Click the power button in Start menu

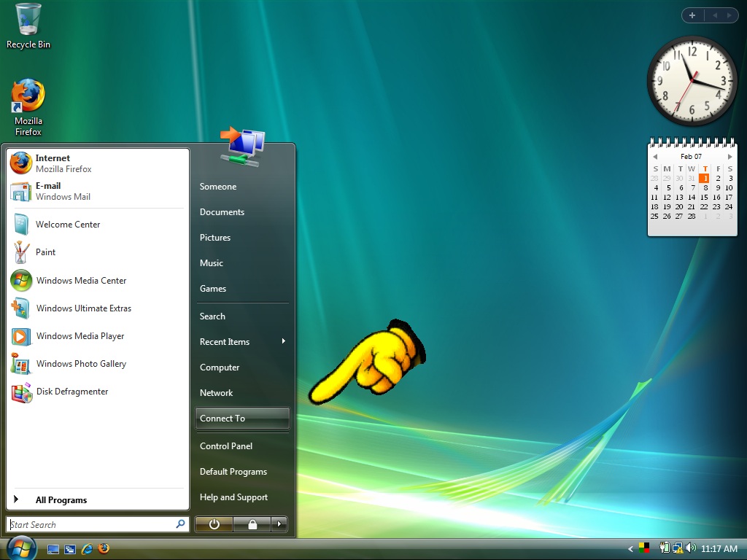click(x=214, y=524)
